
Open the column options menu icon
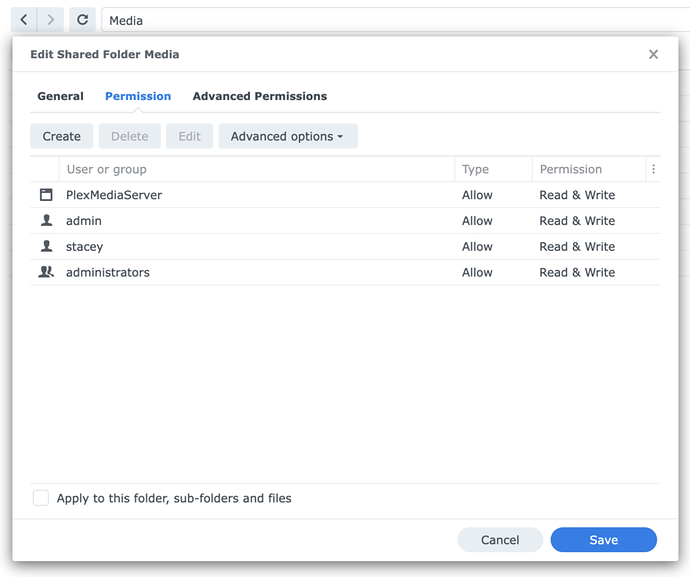pos(653,169)
